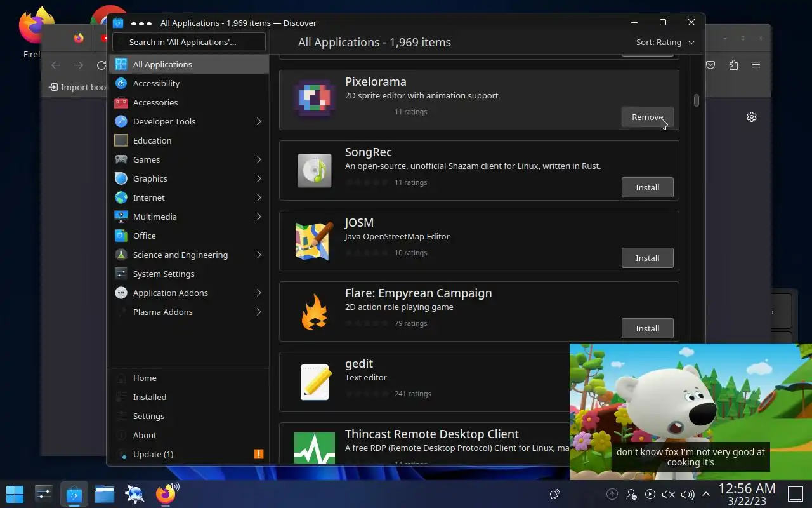Expand Multimedia submenu arrow
Image resolution: width=812 pixels, height=508 pixels.
259,217
